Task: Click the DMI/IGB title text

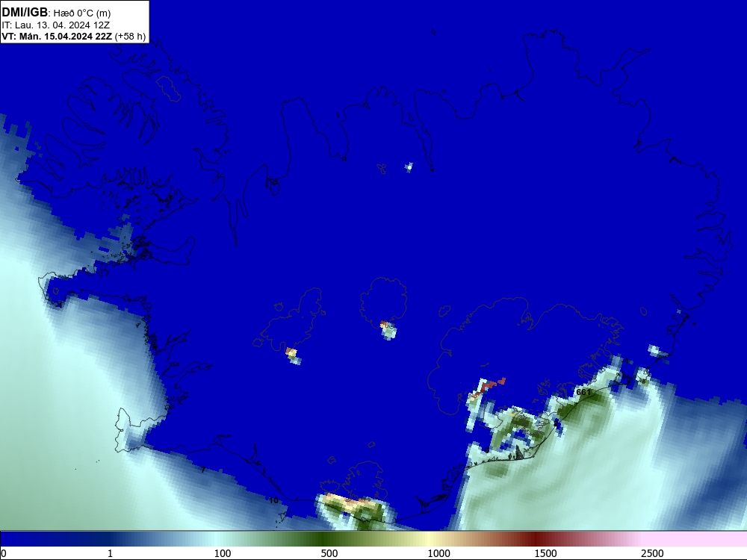Action: pos(25,13)
